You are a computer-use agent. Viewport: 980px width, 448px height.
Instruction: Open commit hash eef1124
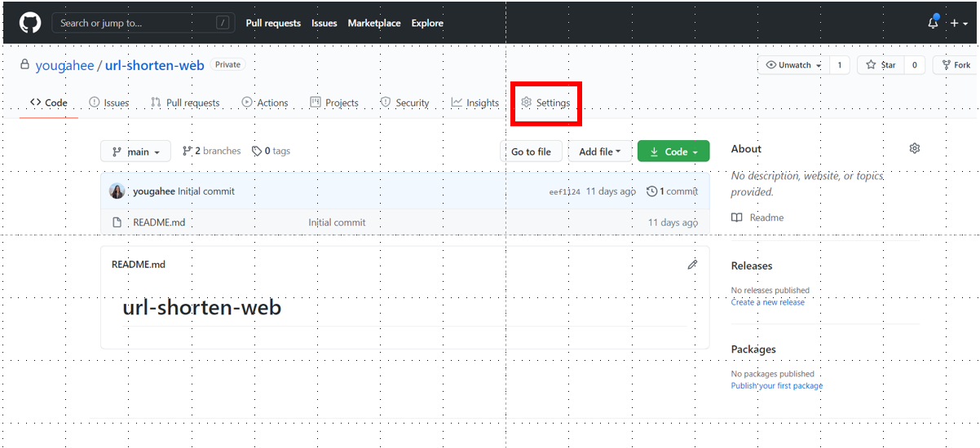tap(565, 192)
